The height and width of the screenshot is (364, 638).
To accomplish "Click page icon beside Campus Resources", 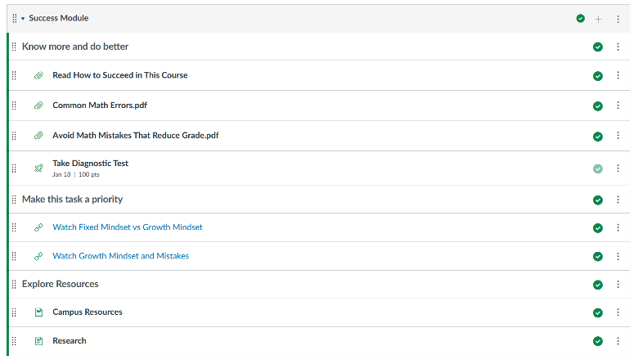I will coord(38,312).
